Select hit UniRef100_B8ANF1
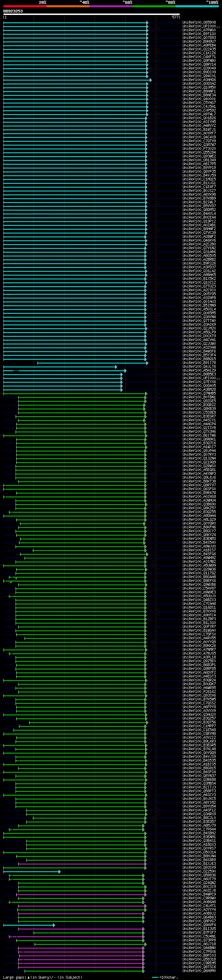Viewport: 222px width, 980px height. pyautogui.click(x=199, y=91)
